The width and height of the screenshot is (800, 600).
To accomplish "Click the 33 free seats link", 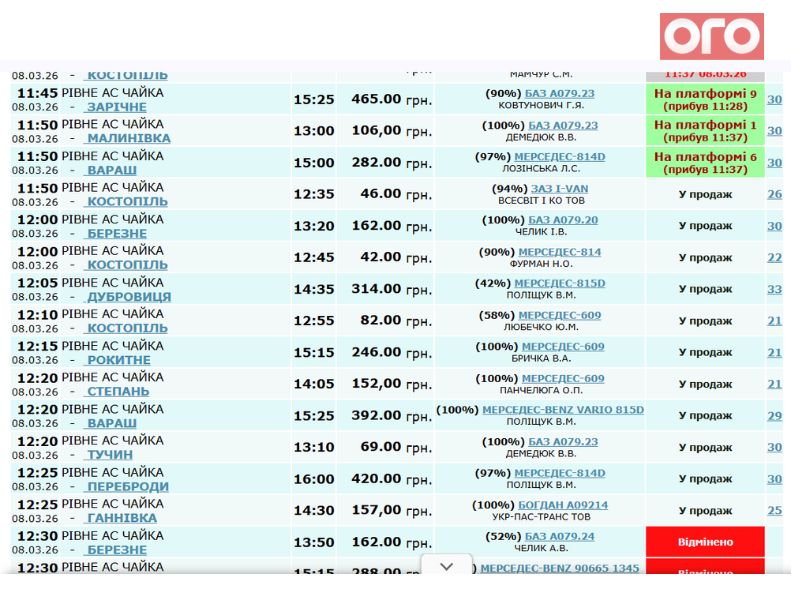I will tap(774, 289).
